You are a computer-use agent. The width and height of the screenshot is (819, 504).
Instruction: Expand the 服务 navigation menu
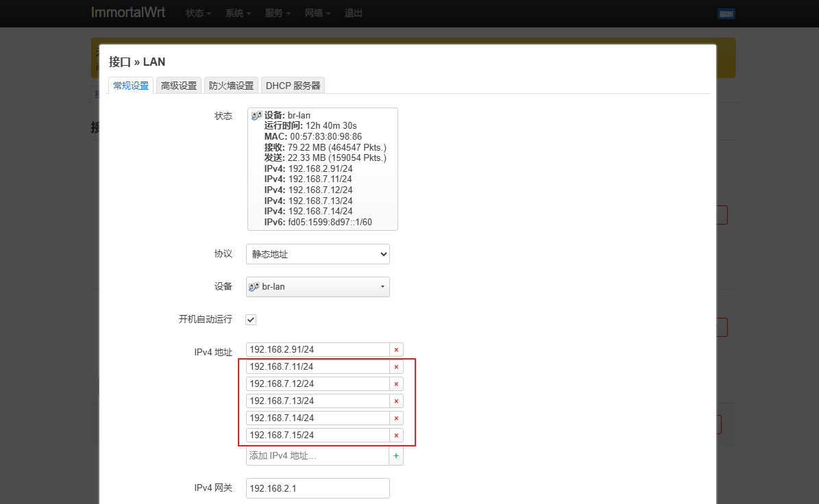(x=278, y=14)
